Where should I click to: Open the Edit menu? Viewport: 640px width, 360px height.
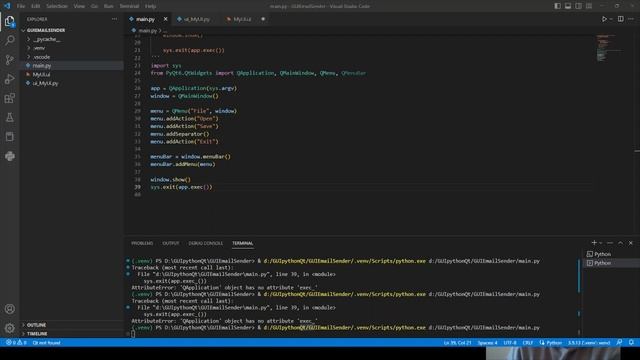click(36, 6)
